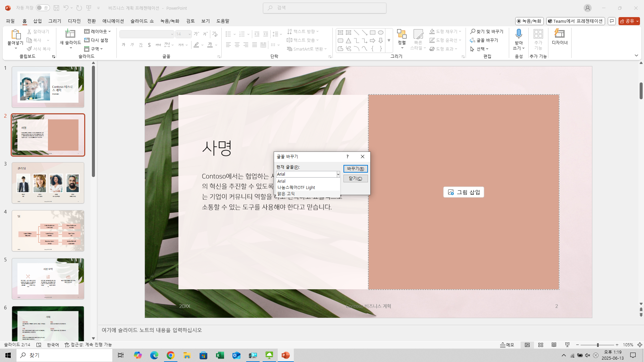
Task: Open the Designer (디자이너) pane icon
Action: click(x=559, y=34)
